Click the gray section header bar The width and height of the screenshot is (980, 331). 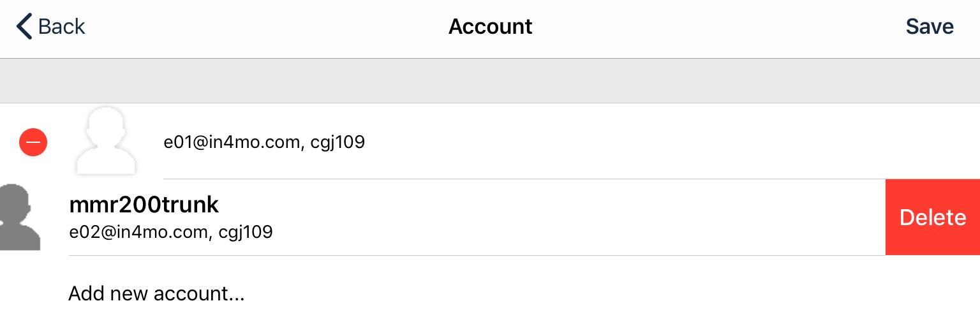pos(490,81)
